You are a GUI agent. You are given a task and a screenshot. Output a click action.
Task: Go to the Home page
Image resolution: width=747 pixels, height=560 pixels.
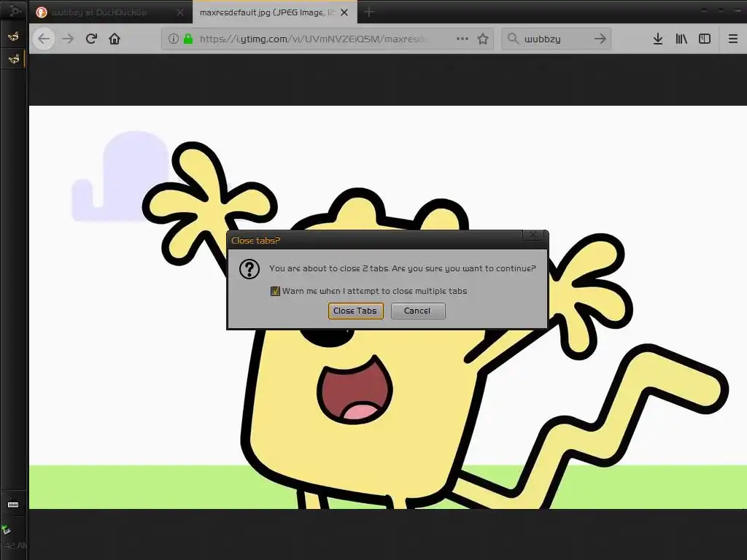pos(115,39)
